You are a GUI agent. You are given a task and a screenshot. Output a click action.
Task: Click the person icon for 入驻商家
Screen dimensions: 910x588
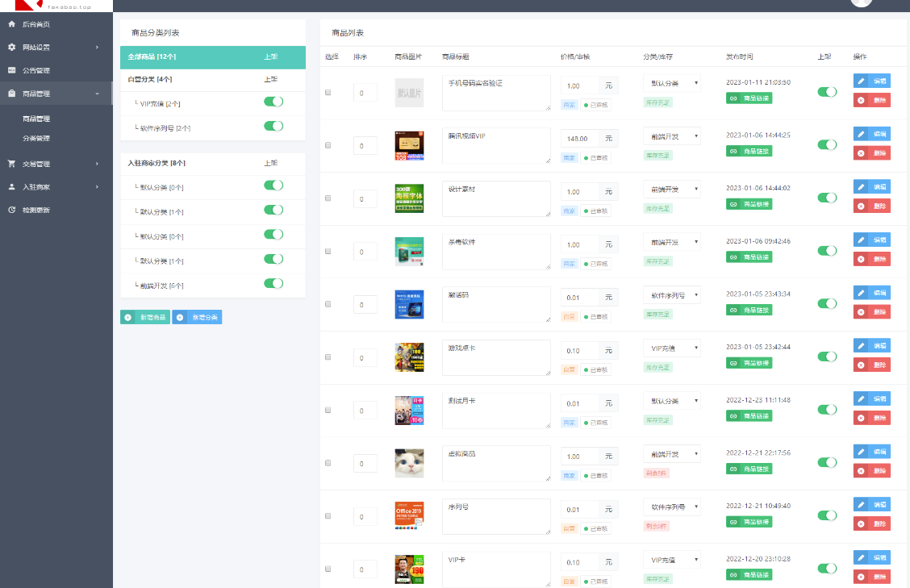(11, 187)
